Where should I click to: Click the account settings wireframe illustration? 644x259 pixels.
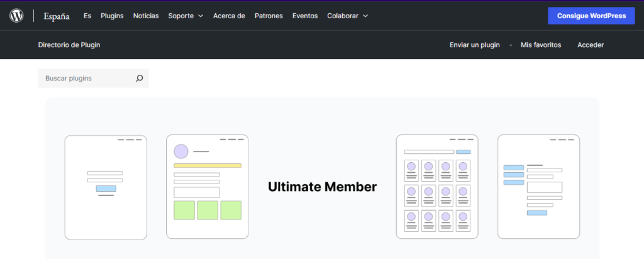click(x=539, y=187)
